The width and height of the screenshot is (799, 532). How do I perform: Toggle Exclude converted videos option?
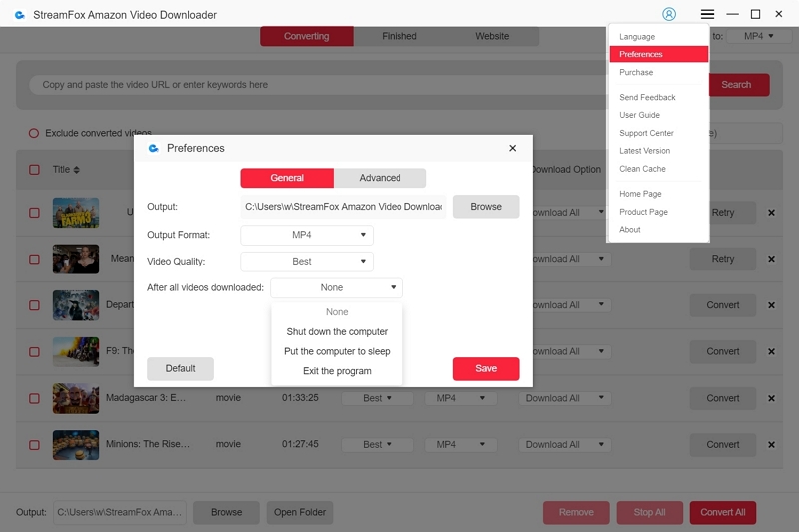34,133
